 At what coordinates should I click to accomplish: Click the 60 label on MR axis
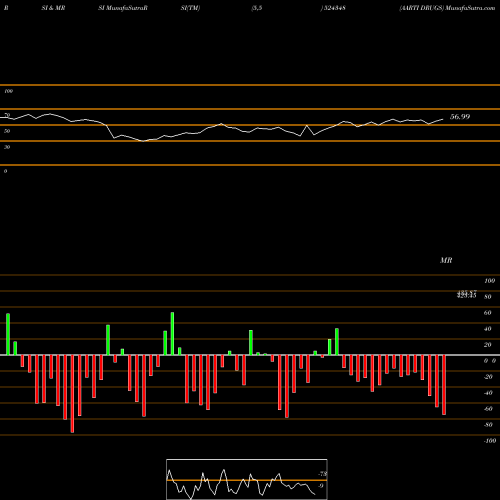click(488, 313)
